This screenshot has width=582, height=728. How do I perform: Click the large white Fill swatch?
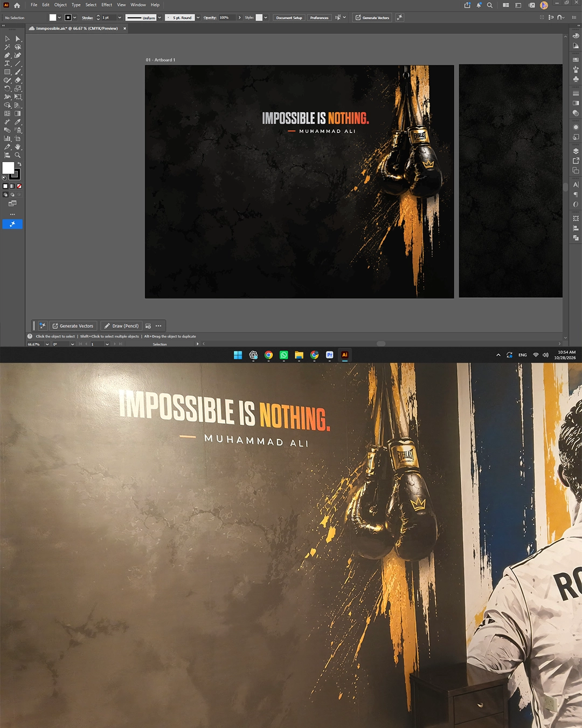pyautogui.click(x=8, y=168)
